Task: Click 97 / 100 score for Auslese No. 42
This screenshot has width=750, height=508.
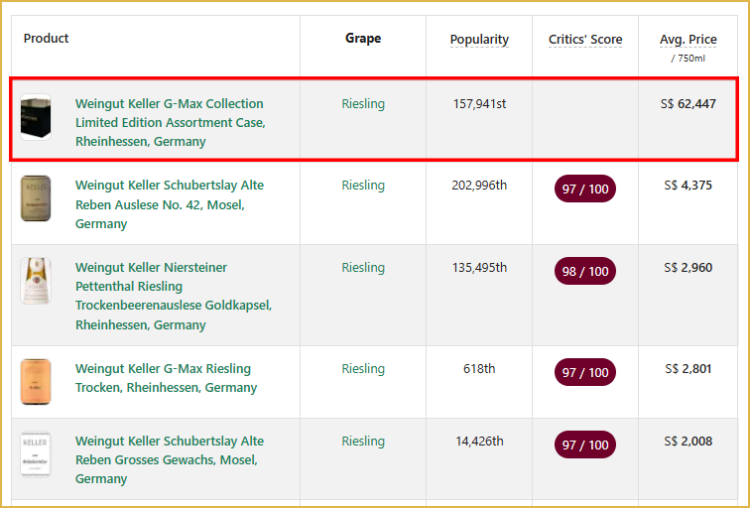Action: click(x=585, y=189)
